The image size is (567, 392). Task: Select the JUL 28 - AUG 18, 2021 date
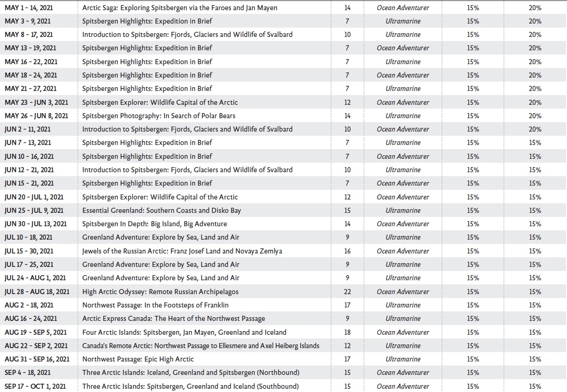pyautogui.click(x=37, y=292)
